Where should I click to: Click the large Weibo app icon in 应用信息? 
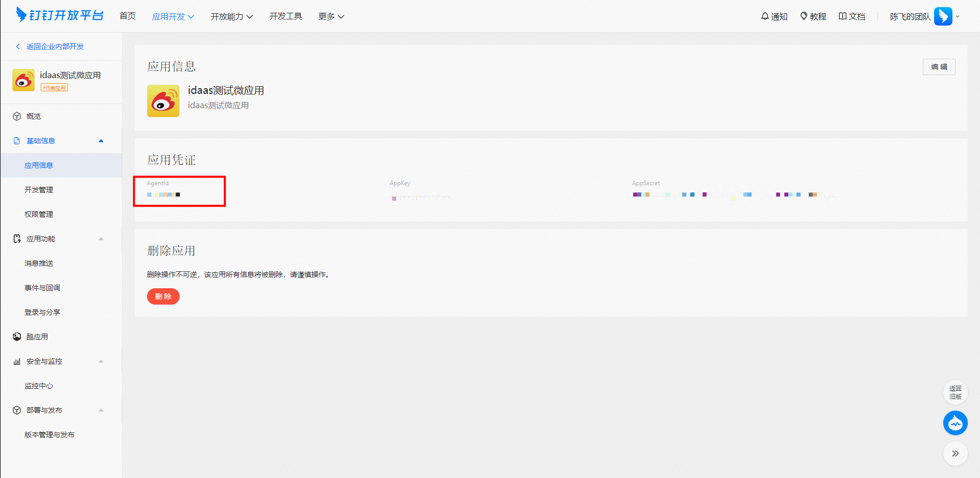pos(163,101)
